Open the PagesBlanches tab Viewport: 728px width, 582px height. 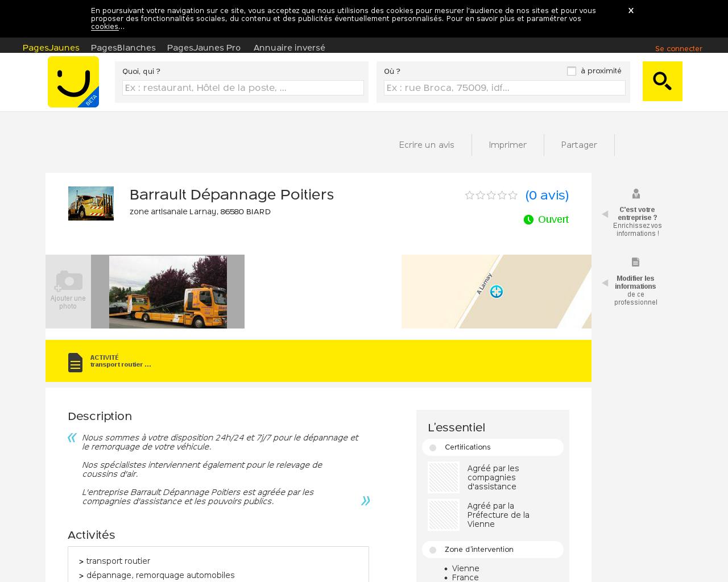coord(123,48)
